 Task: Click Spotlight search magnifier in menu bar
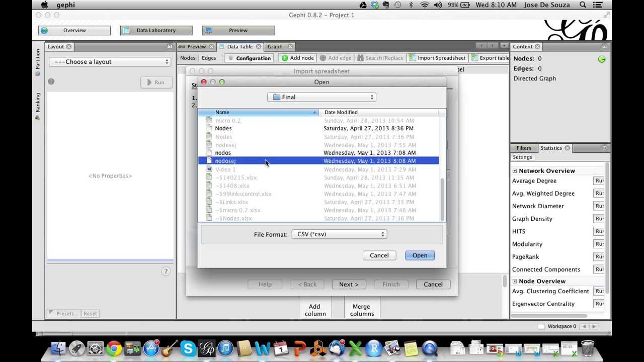pyautogui.click(x=583, y=5)
